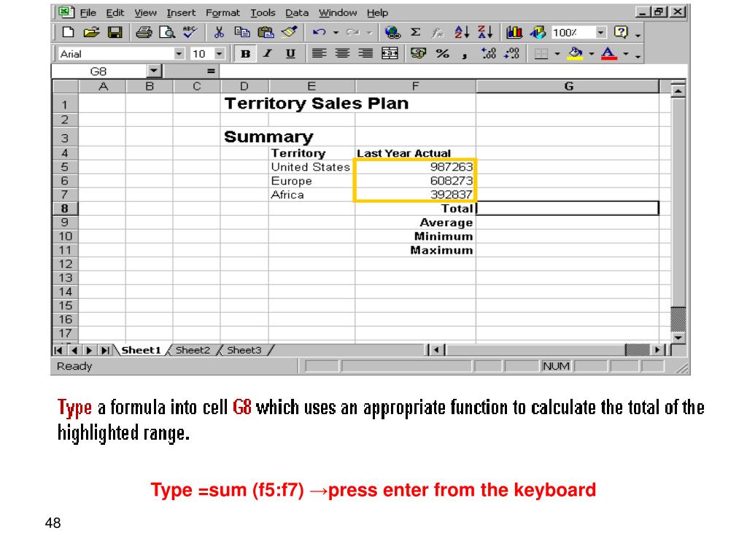Click the Undo arrow icon
This screenshot has width=747, height=560.
point(320,32)
